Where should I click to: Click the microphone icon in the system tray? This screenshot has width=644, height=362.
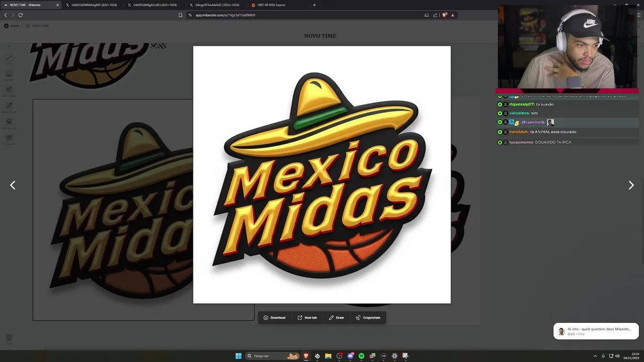point(603,356)
